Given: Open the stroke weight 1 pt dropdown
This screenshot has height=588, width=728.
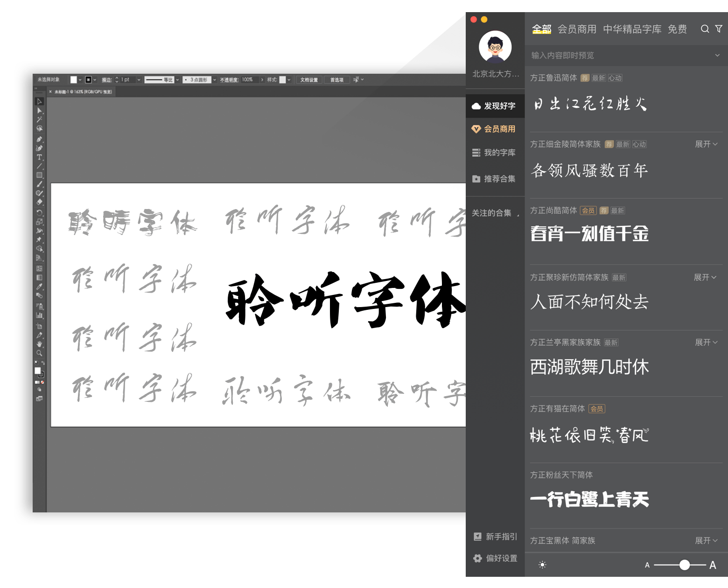Looking at the screenshot, I should tap(139, 80).
